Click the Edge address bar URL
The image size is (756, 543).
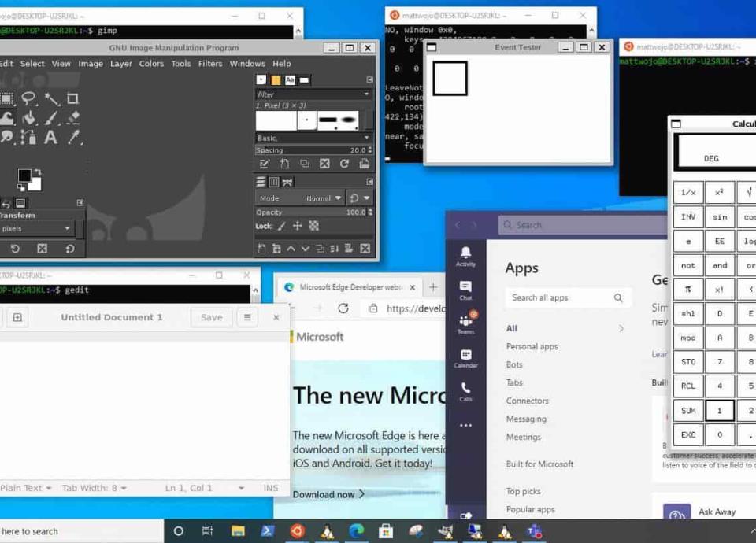(x=415, y=308)
